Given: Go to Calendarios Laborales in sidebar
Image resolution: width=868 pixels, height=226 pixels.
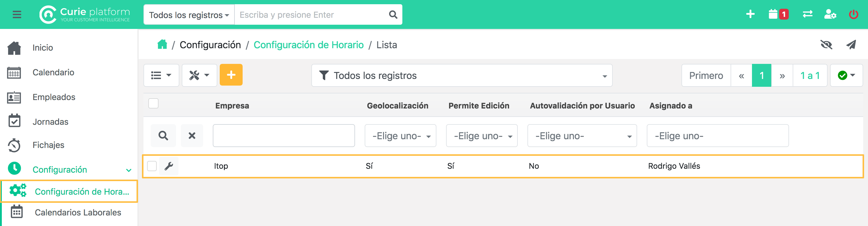Looking at the screenshot, I should point(78,212).
